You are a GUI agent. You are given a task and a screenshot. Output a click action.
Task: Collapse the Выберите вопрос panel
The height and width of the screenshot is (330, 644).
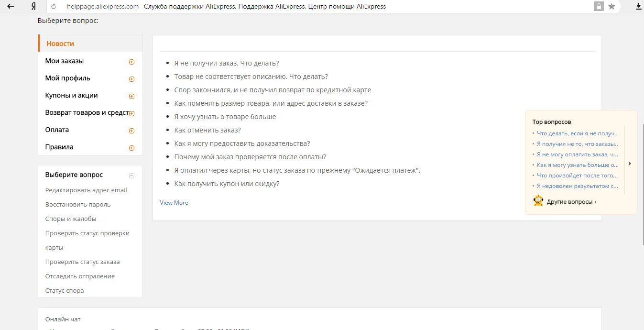(132, 176)
